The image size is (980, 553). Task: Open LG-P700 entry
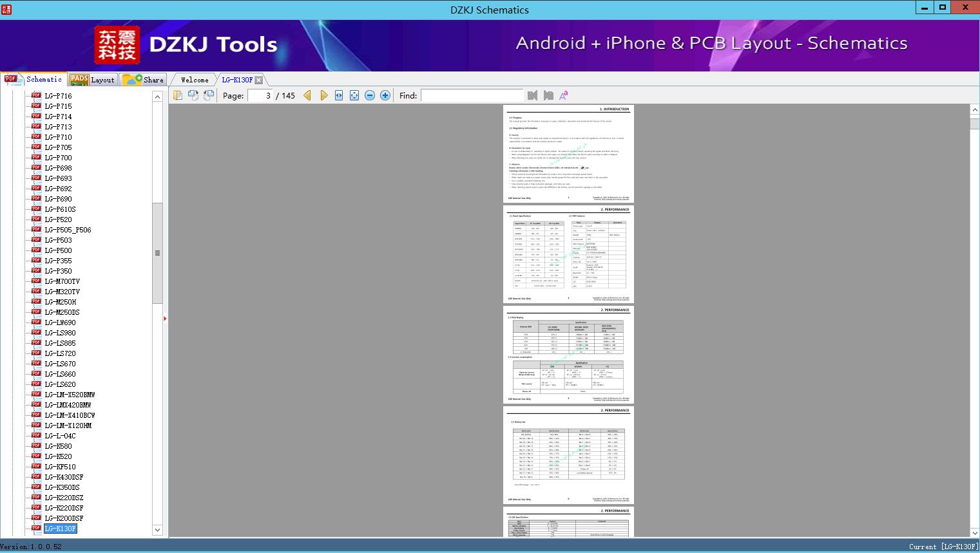pyautogui.click(x=58, y=158)
